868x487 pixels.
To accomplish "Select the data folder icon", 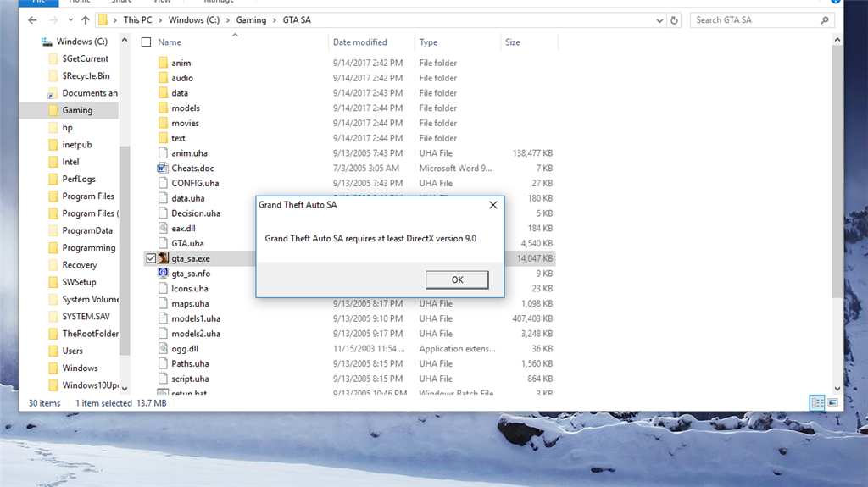I will coord(163,92).
